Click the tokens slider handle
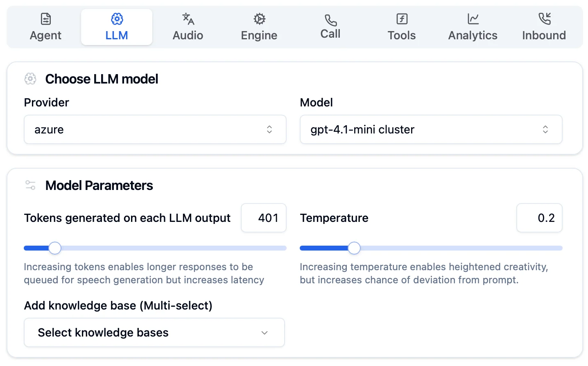 (x=55, y=248)
